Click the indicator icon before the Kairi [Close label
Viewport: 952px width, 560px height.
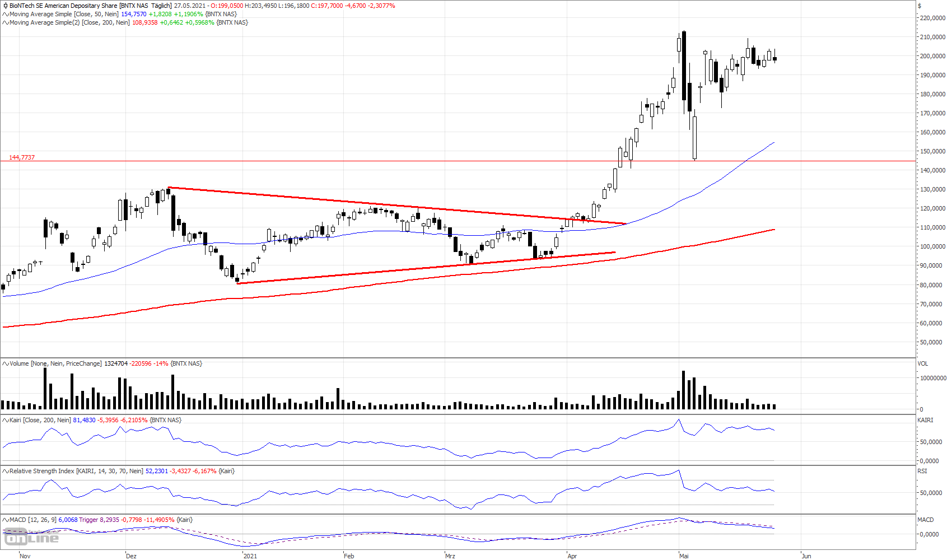[5, 420]
